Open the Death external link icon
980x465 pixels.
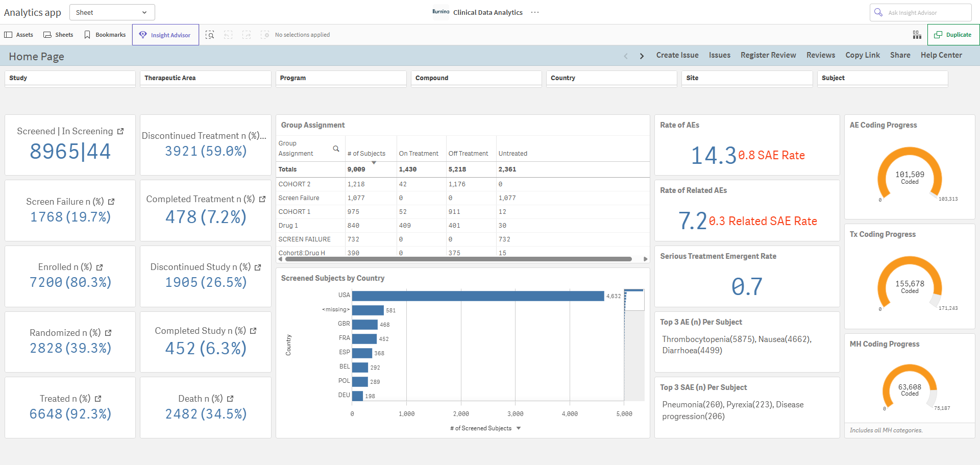[230, 399]
